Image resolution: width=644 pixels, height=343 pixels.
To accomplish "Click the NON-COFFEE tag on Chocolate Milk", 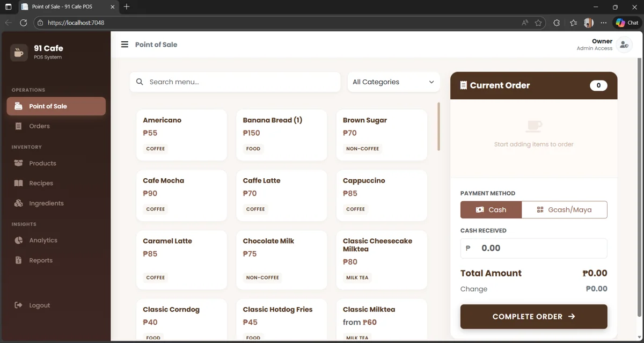I will (x=262, y=278).
